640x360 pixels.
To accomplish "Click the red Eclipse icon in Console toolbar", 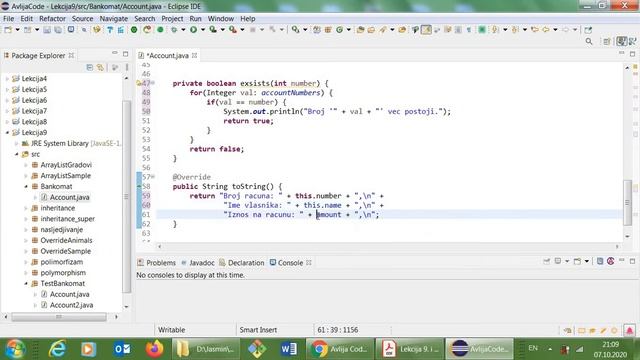I will tap(611, 261).
